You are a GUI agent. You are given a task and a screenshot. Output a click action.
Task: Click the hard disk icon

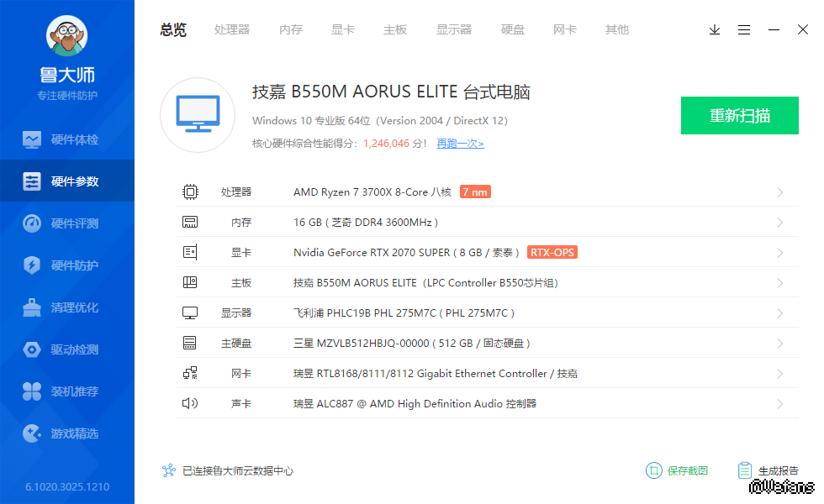pyautogui.click(x=190, y=343)
